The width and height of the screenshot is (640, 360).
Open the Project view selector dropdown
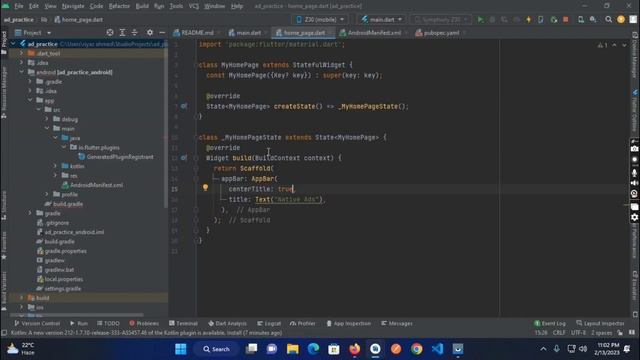[33, 32]
